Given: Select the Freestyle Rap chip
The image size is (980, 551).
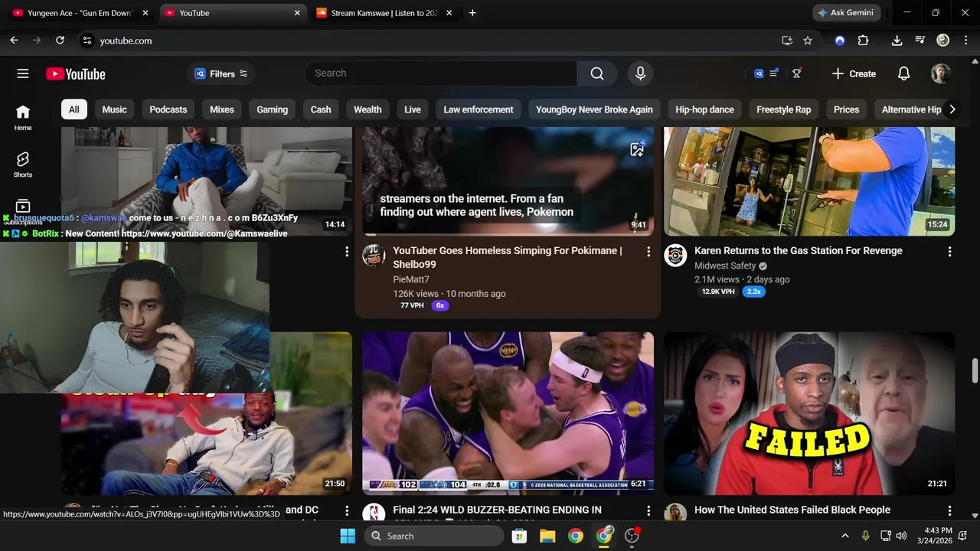Looking at the screenshot, I should coord(784,109).
